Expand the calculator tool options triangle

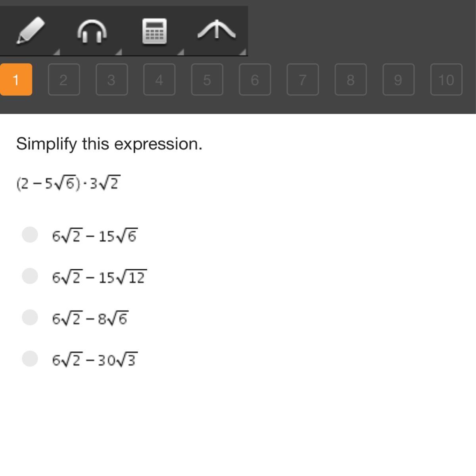point(180,52)
